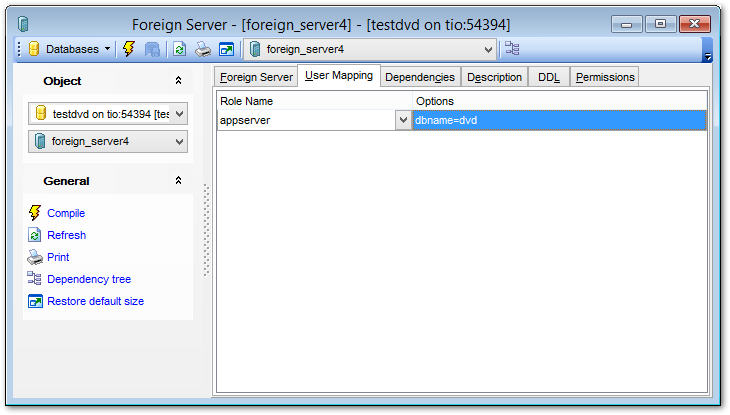Screen dimensions: 730x415
Task: Switch to the Foreign Server tab
Action: tap(256, 77)
